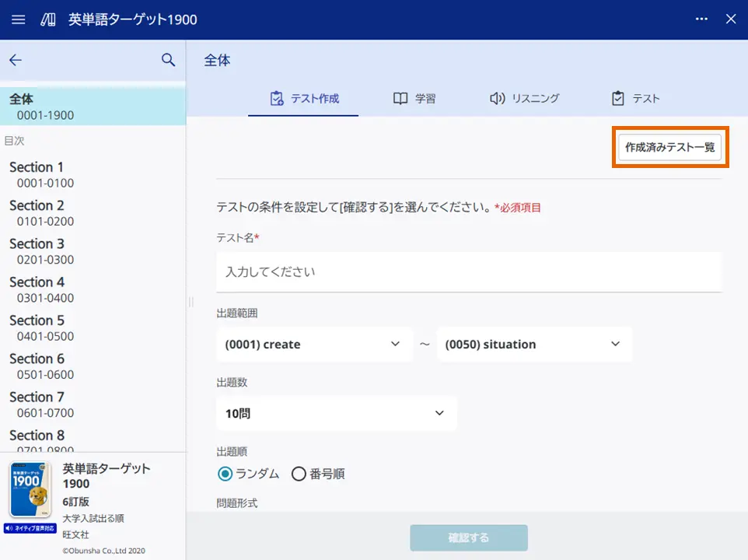Screen dimensions: 748x560
Task: Open the hamburger menu
Action: tap(18, 19)
